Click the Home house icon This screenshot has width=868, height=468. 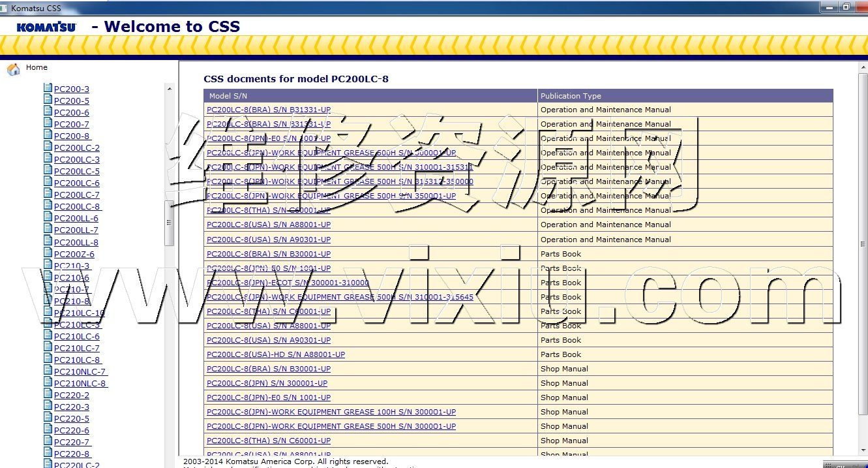[x=13, y=69]
